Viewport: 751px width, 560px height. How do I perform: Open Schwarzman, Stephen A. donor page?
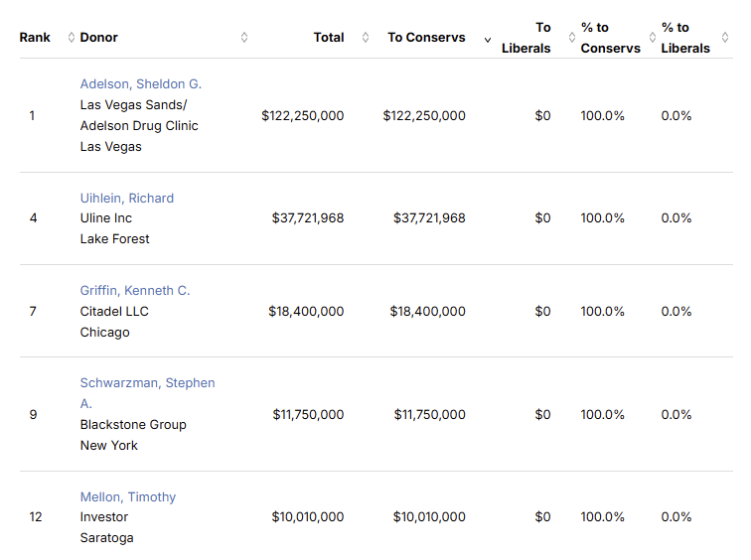point(147,393)
